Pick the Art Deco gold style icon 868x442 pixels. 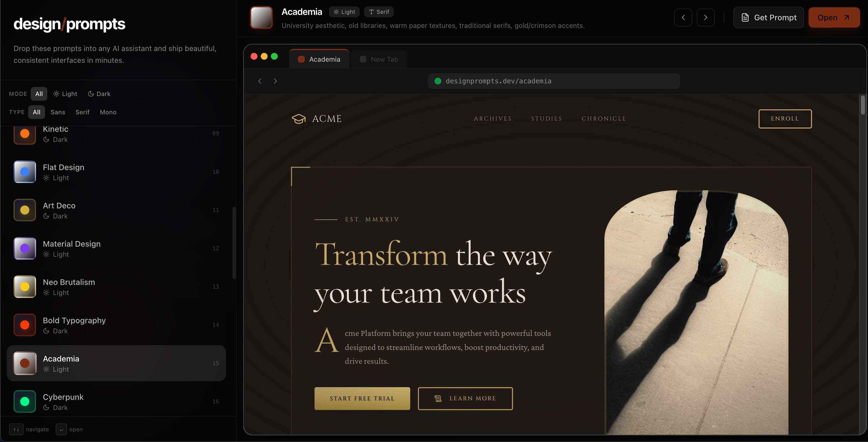[x=25, y=210]
